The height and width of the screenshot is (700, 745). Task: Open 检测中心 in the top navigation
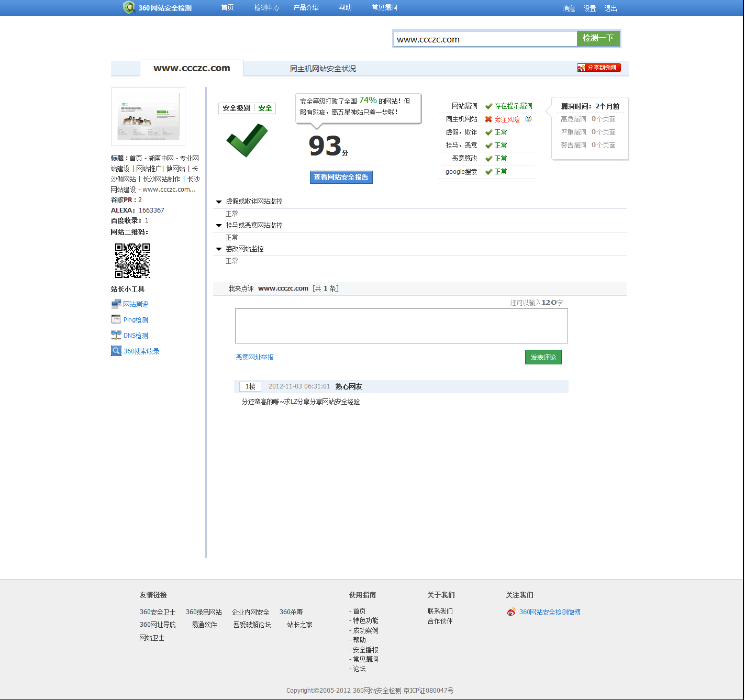coord(266,8)
